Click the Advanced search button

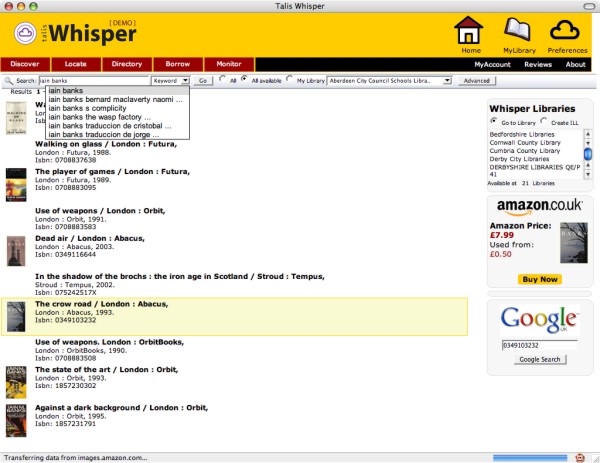[x=477, y=81]
